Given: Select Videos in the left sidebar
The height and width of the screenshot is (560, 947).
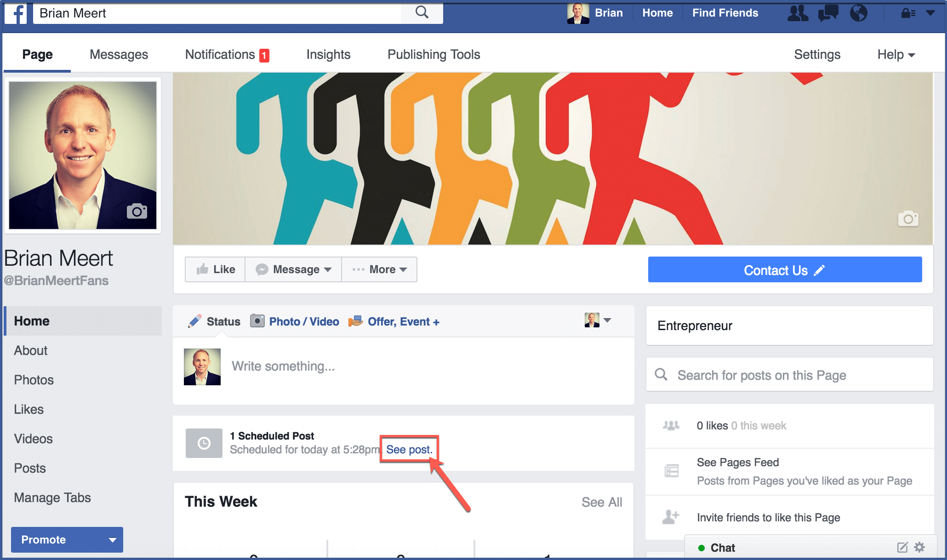Looking at the screenshot, I should [x=33, y=439].
